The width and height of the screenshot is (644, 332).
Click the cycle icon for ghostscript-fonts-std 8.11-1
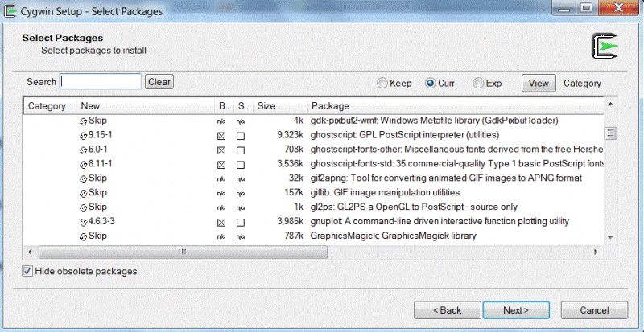pos(84,165)
